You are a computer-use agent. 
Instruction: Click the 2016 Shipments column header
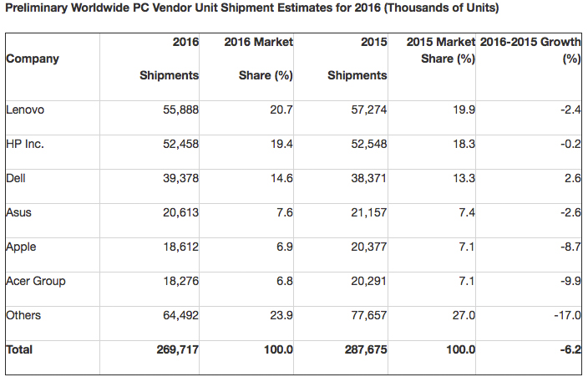[x=170, y=59]
